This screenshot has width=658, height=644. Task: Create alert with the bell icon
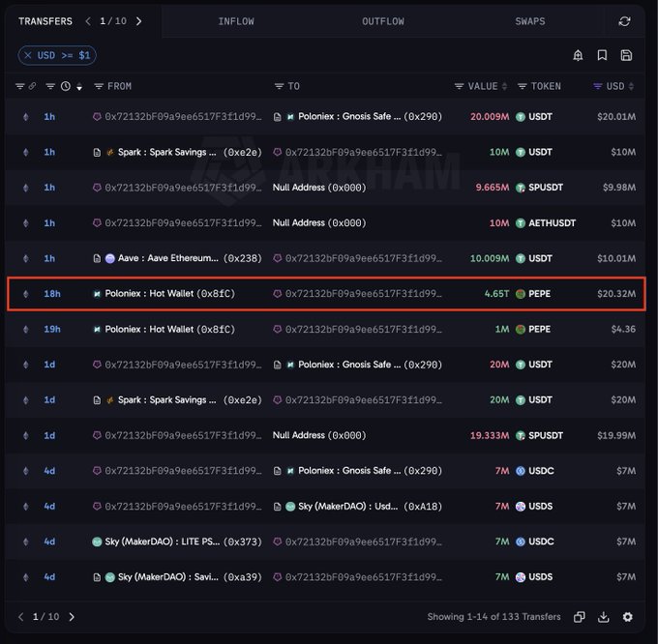tap(578, 55)
